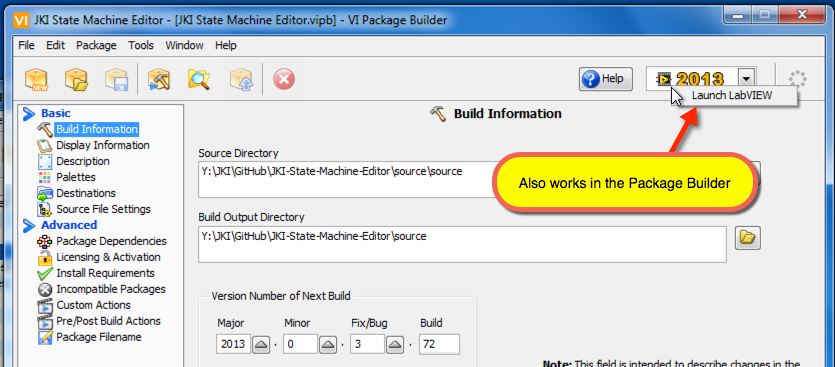Click the Save Package floppy disk icon
Screen dimensions: 835x367
[x=116, y=80]
